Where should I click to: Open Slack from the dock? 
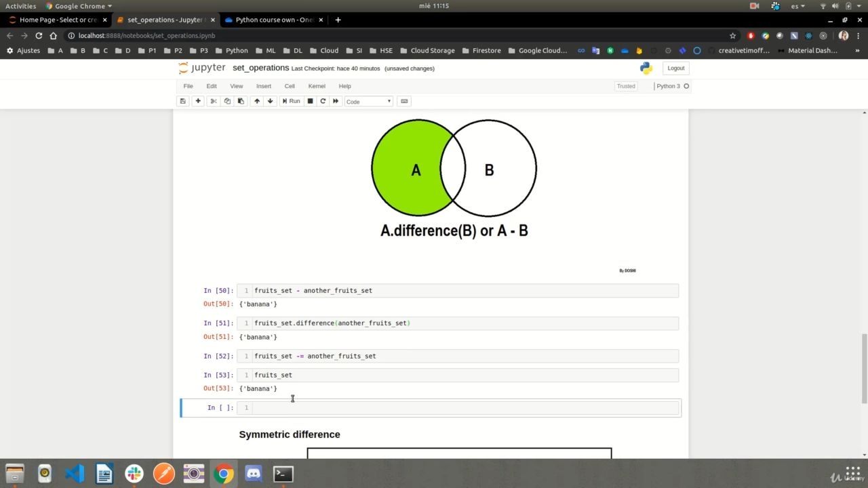pos(134,474)
